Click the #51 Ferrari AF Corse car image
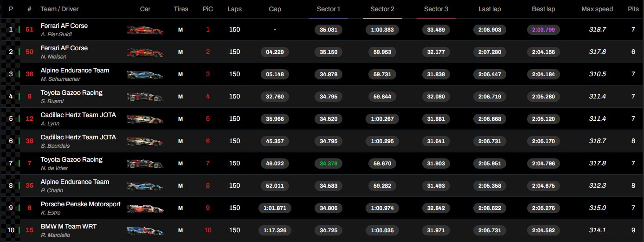644x242 pixels. (145, 30)
